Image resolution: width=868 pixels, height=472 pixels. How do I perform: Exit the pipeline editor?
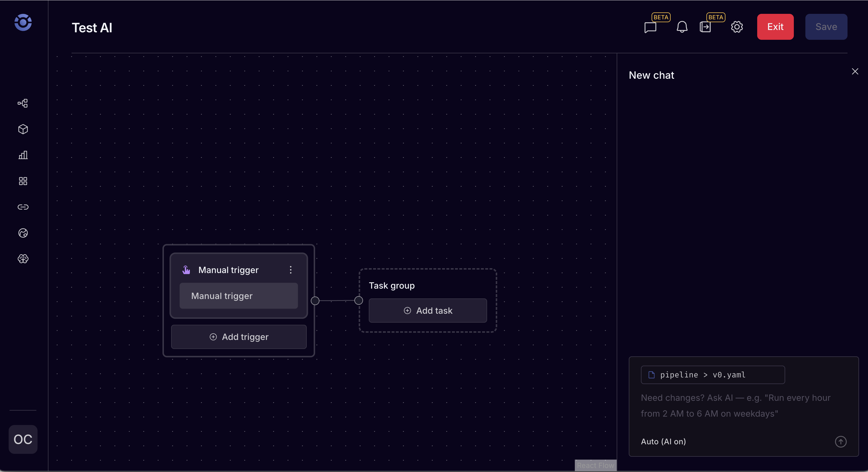click(775, 27)
